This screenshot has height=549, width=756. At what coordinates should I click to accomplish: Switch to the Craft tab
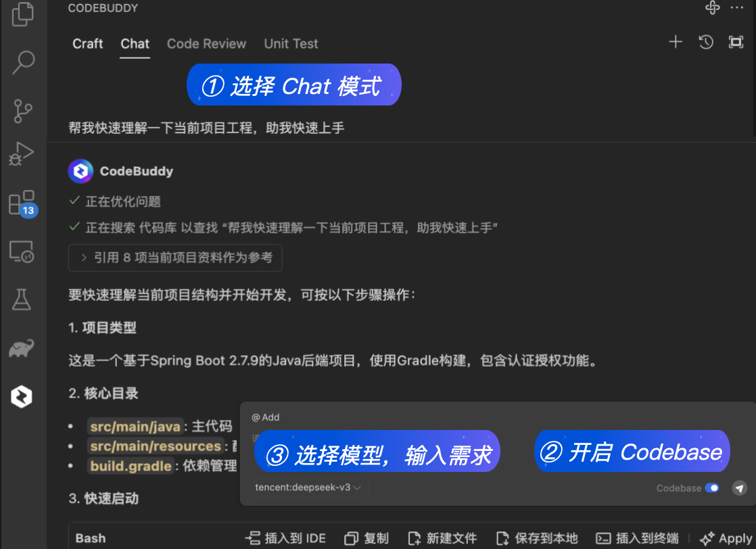click(88, 44)
